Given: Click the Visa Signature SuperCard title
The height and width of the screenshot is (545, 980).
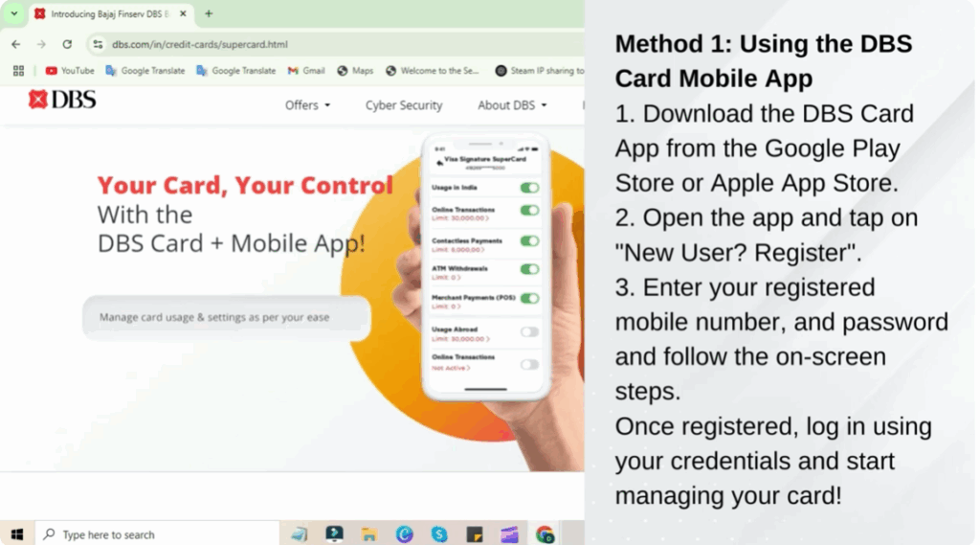Looking at the screenshot, I should coord(485,160).
